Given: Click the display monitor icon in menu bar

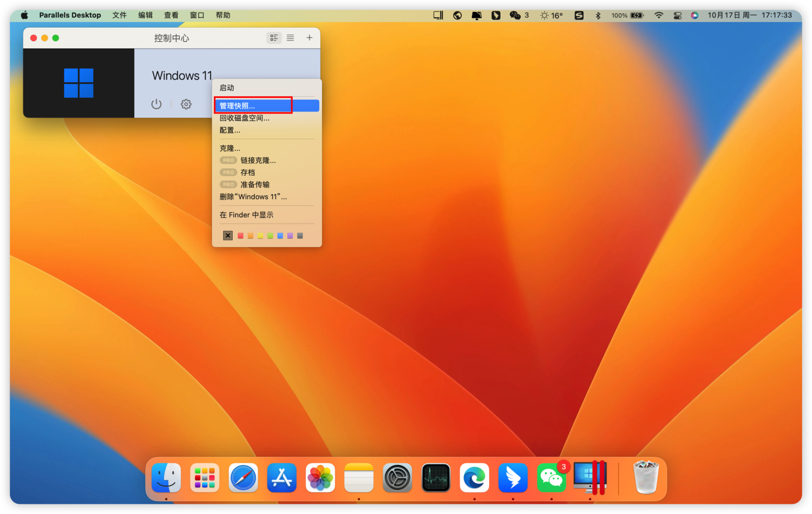Looking at the screenshot, I should (x=476, y=15).
